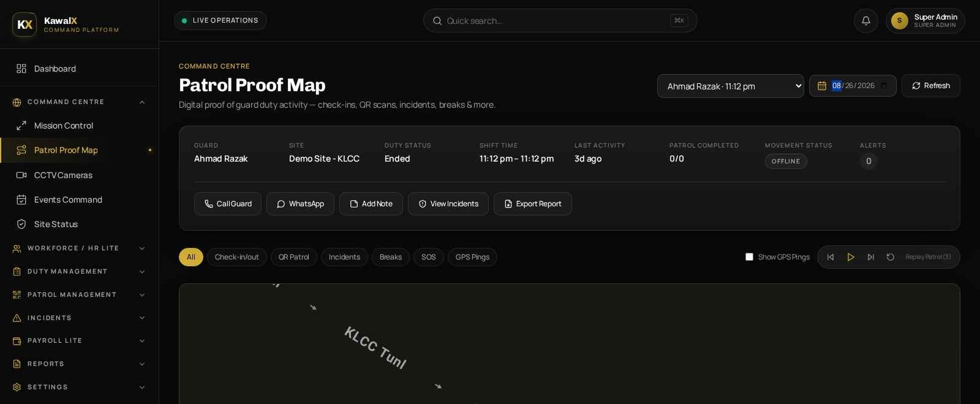Expand the Incidents sidebar section
The height and width of the screenshot is (404, 980).
pos(142,318)
